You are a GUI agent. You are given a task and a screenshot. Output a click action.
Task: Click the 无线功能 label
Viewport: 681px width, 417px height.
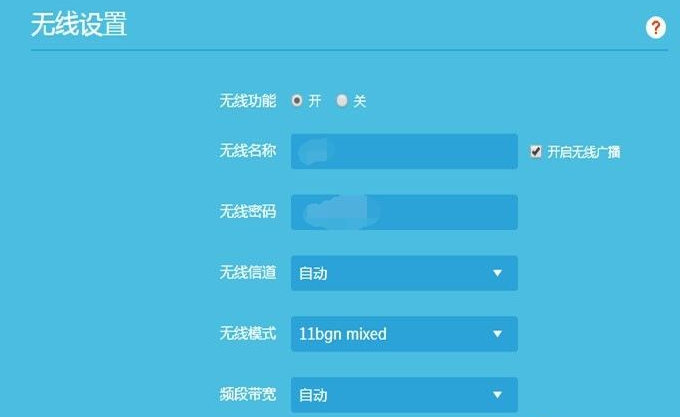click(x=247, y=101)
